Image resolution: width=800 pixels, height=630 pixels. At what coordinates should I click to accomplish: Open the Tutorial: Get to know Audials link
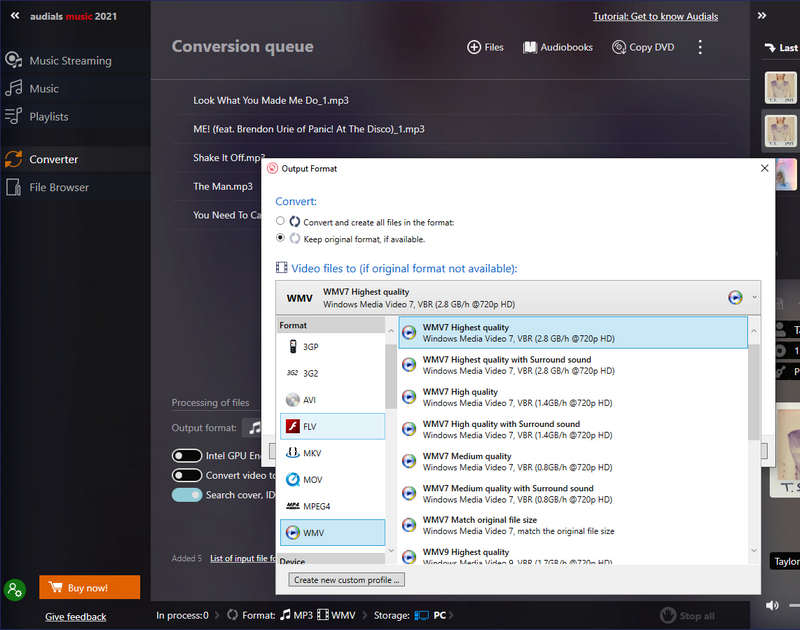[655, 16]
